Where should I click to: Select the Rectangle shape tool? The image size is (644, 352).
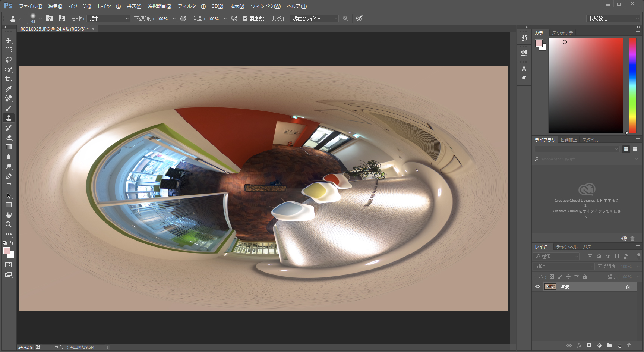click(x=9, y=205)
